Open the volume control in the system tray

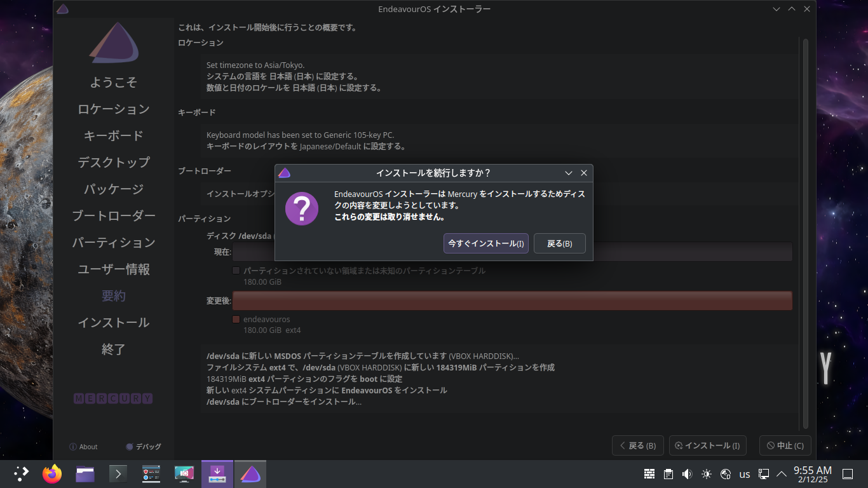[x=687, y=474]
